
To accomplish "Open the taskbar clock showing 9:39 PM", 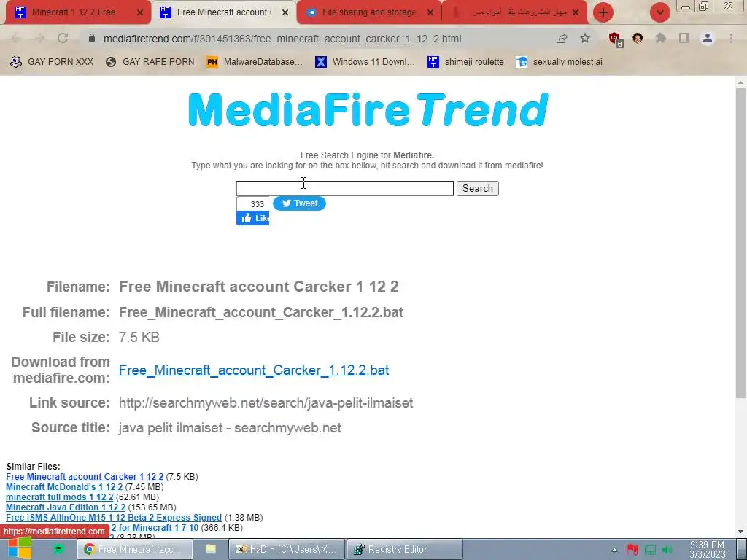I will click(708, 550).
